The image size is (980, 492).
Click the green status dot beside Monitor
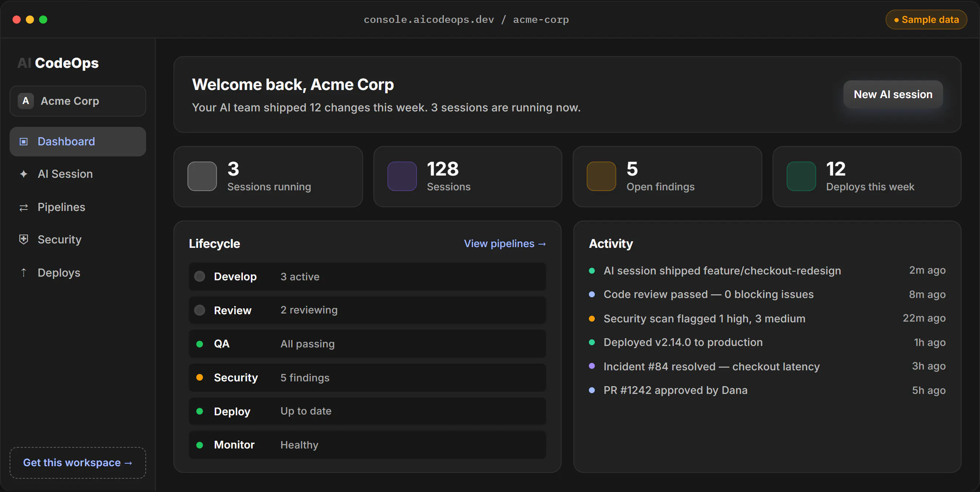[x=199, y=445]
